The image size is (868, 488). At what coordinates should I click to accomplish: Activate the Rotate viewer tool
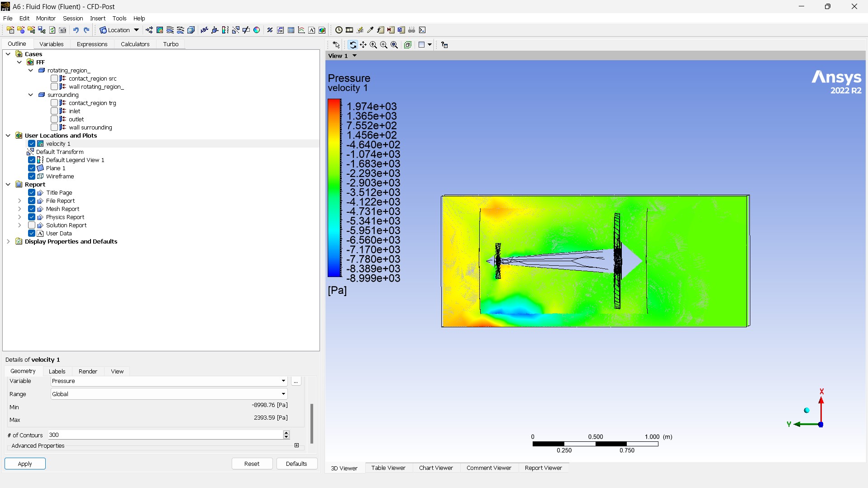pos(353,45)
